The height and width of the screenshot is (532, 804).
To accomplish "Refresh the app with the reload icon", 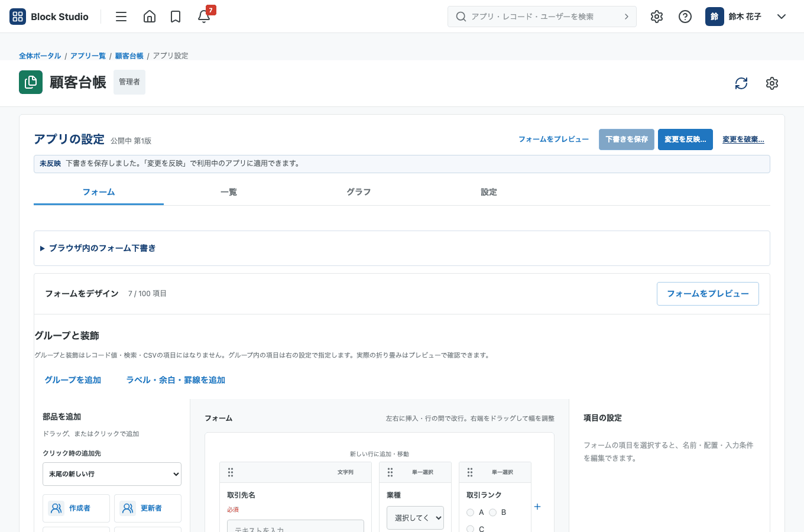I will 741,83.
